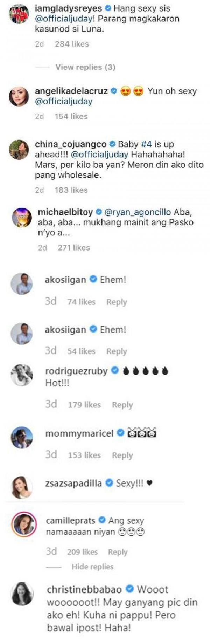Reply to mommymaricel's comment
Viewport: 210px width, 644px height.
point(122,455)
